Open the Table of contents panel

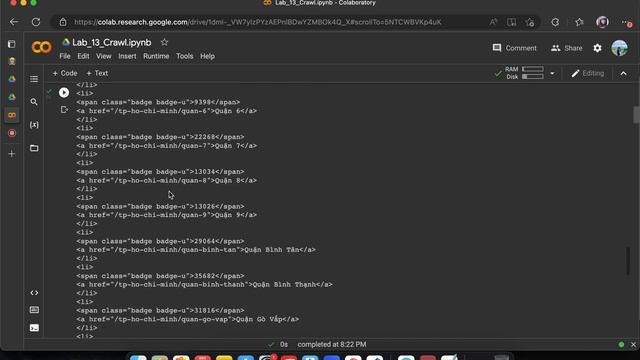tap(34, 79)
